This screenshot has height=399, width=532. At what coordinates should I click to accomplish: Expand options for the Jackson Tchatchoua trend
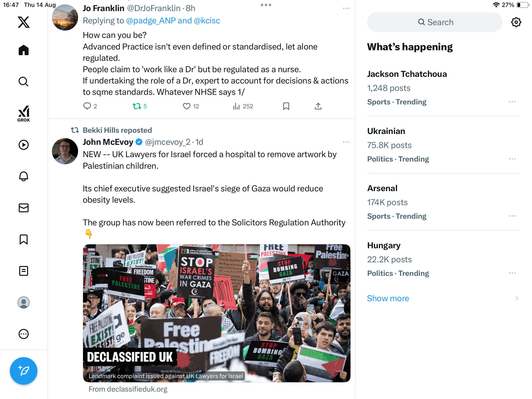click(512, 102)
